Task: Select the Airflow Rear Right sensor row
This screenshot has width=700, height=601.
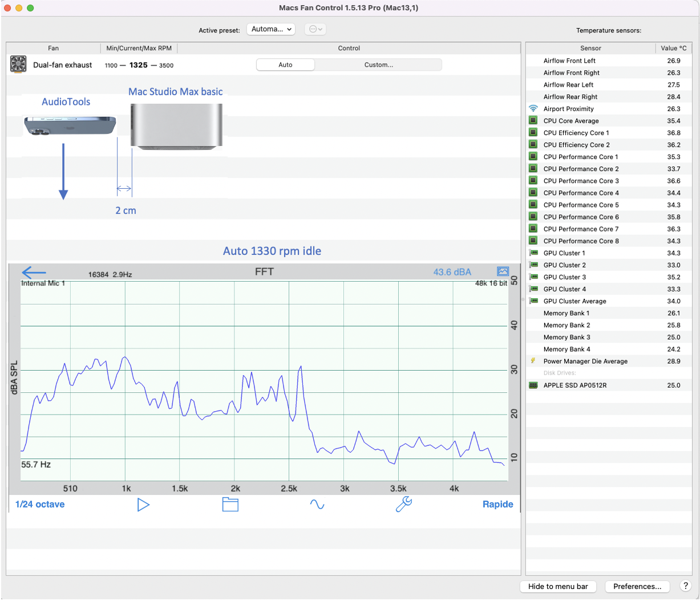Action: click(x=609, y=96)
